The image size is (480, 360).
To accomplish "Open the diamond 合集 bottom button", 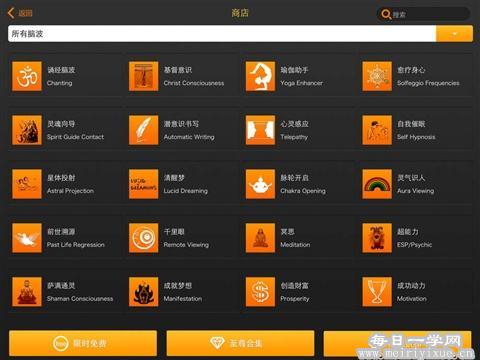I will pyautogui.click(x=240, y=343).
